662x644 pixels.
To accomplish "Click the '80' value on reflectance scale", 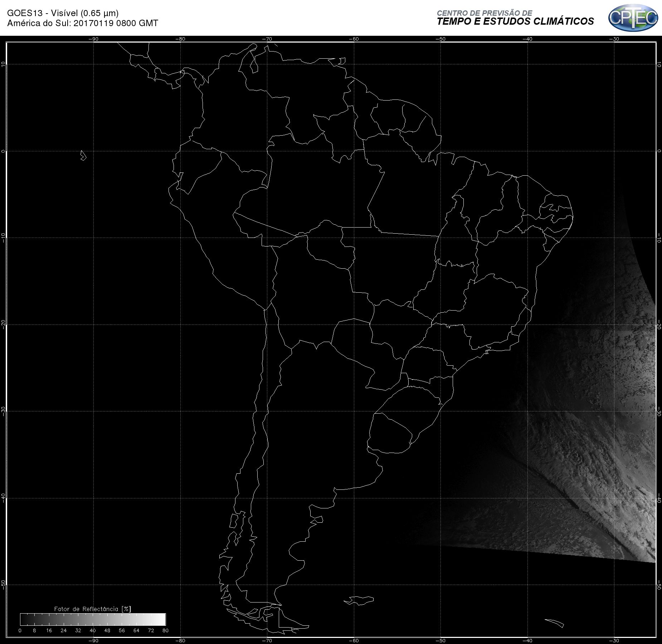I will click(165, 630).
